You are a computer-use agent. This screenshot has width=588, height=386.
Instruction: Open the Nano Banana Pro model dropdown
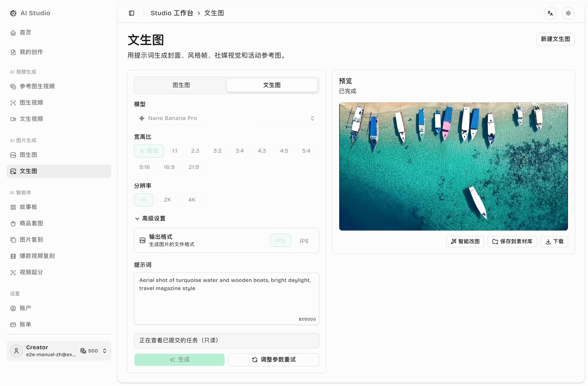pos(227,118)
